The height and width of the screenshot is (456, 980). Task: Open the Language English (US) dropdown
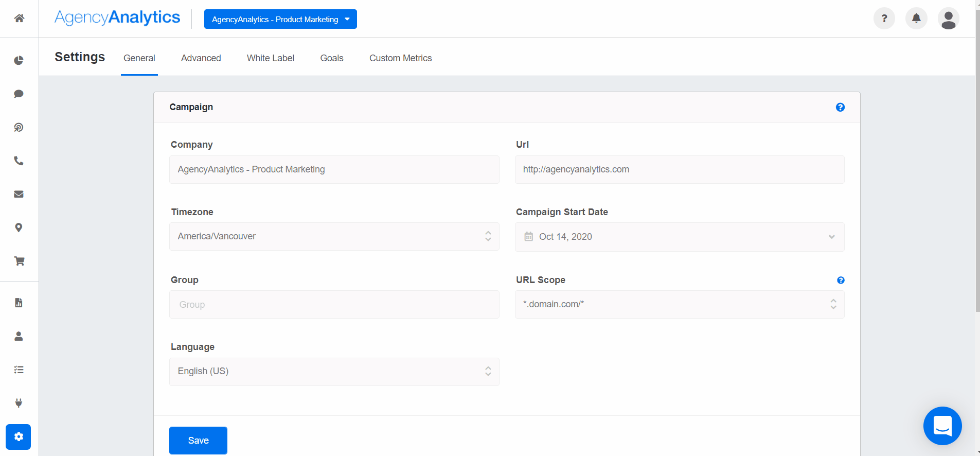tap(334, 372)
